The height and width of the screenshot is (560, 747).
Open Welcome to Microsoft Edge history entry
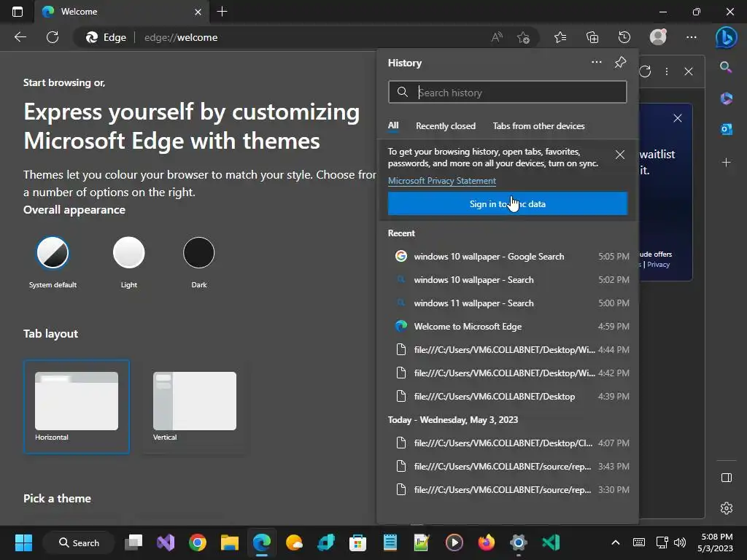point(508,327)
